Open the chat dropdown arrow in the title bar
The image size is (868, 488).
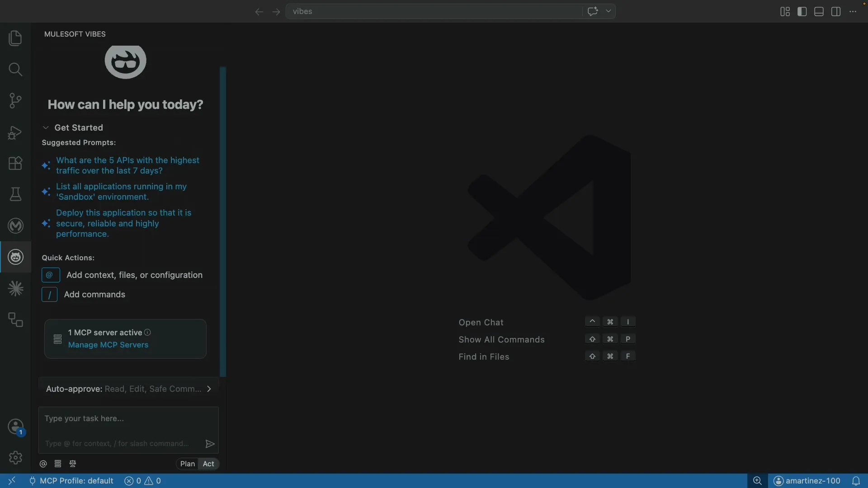click(x=609, y=11)
